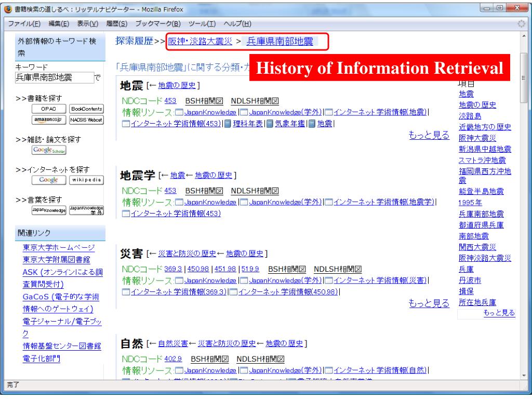The image size is (532, 399).
Task: Open NDC code 519.9 under 災害
Action: (250, 269)
